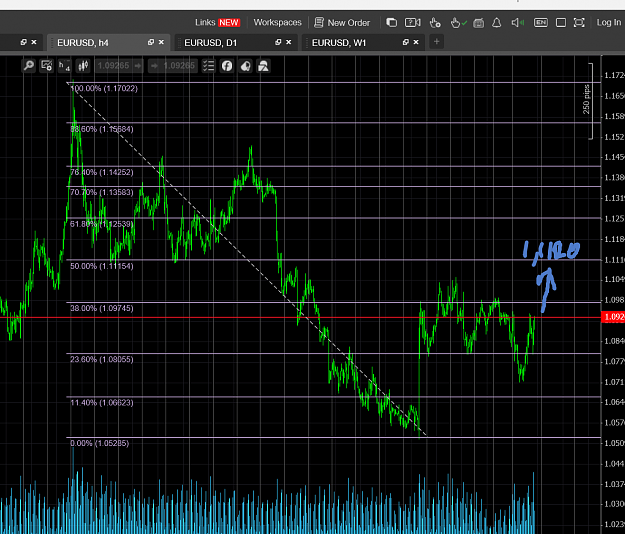Select the dashed Fibonacci trend line
Screen dimensions: 625x534
coord(247,259)
